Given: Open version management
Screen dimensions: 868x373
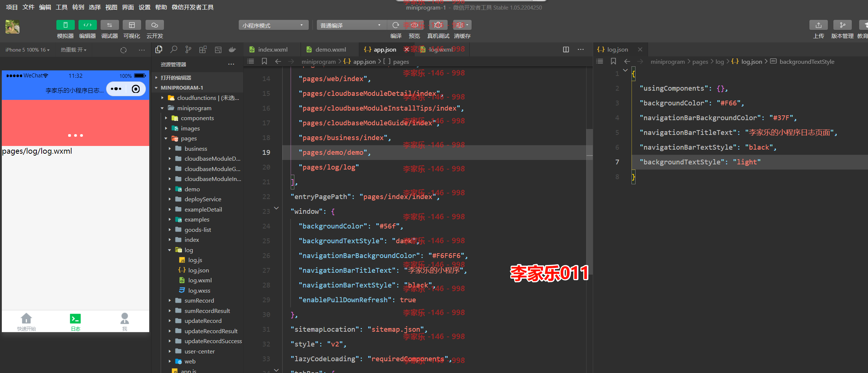Looking at the screenshot, I should (842, 25).
